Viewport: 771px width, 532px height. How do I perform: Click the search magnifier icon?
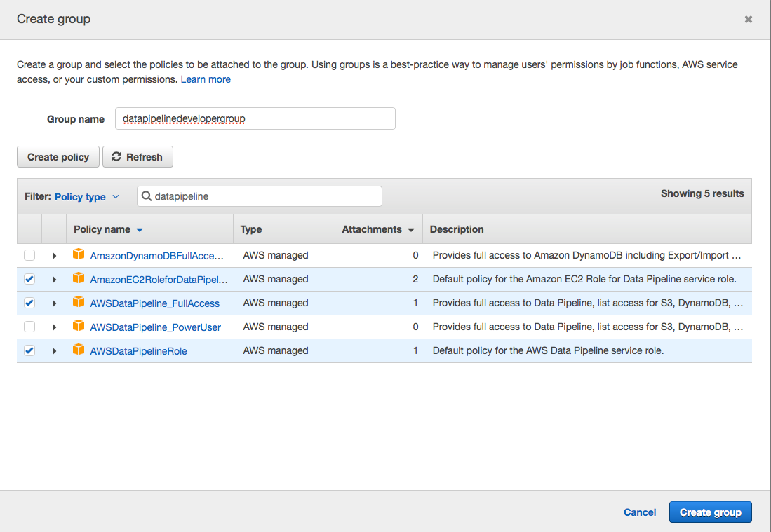[x=146, y=196]
